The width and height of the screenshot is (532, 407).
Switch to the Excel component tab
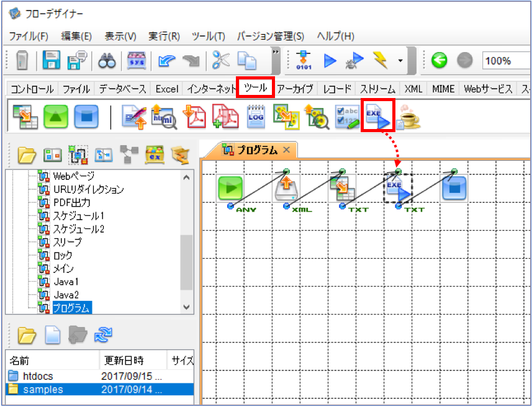point(166,89)
